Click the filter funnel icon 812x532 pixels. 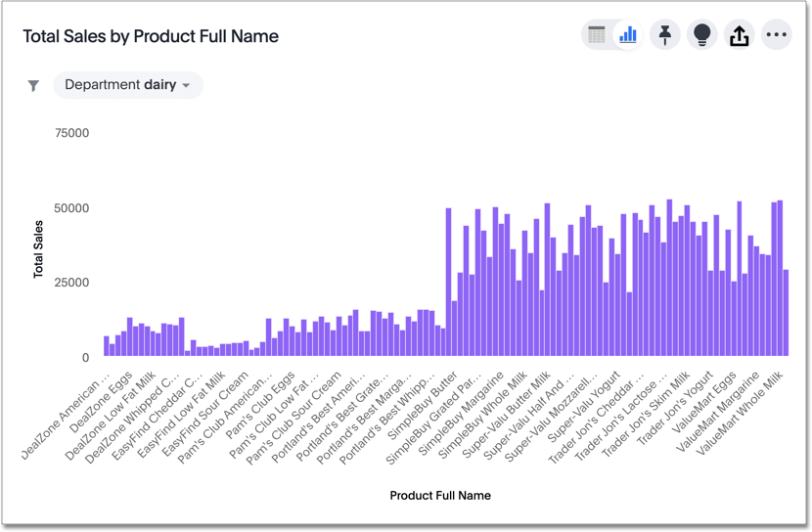tap(33, 86)
